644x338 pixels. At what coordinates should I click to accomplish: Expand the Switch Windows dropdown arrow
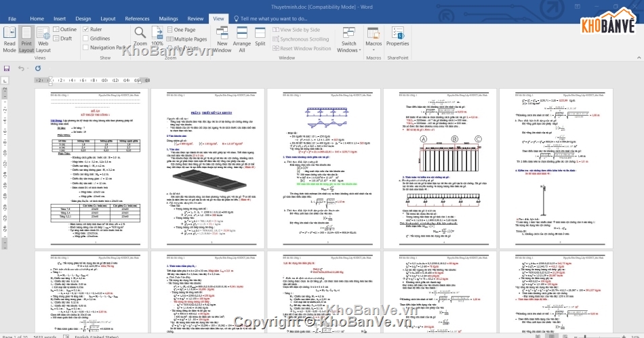coord(360,50)
